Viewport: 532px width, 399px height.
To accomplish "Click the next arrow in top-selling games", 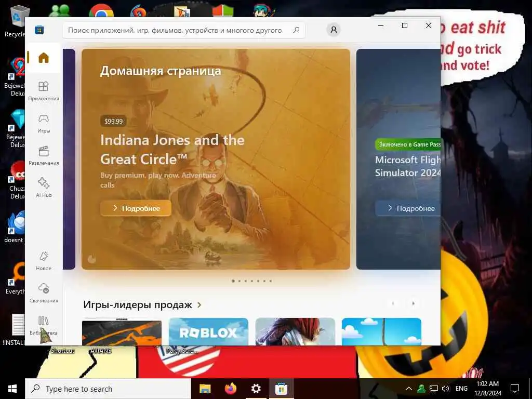I will [x=413, y=303].
